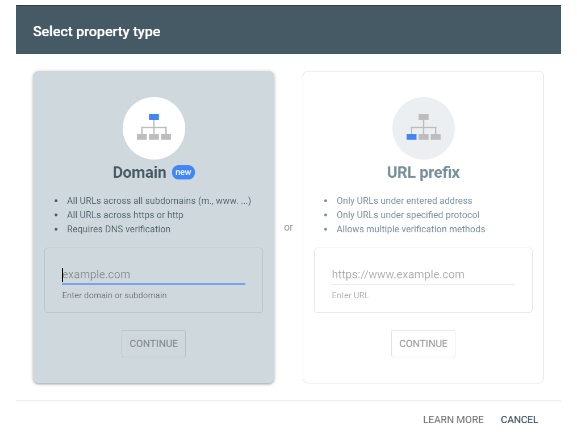Viewport: 577px width, 435px height.
Task: Click the Domain property hierarchy icon
Action: click(x=154, y=128)
